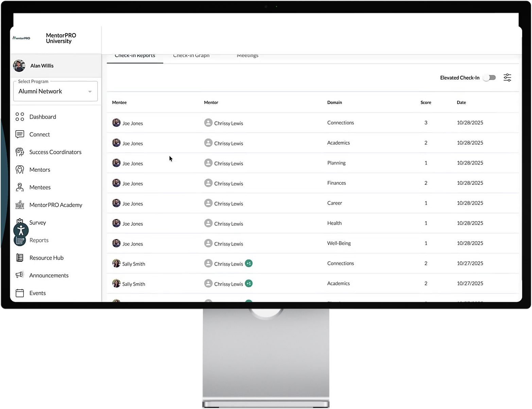The image size is (532, 409).
Task: Go to Mentors page
Action: click(40, 170)
